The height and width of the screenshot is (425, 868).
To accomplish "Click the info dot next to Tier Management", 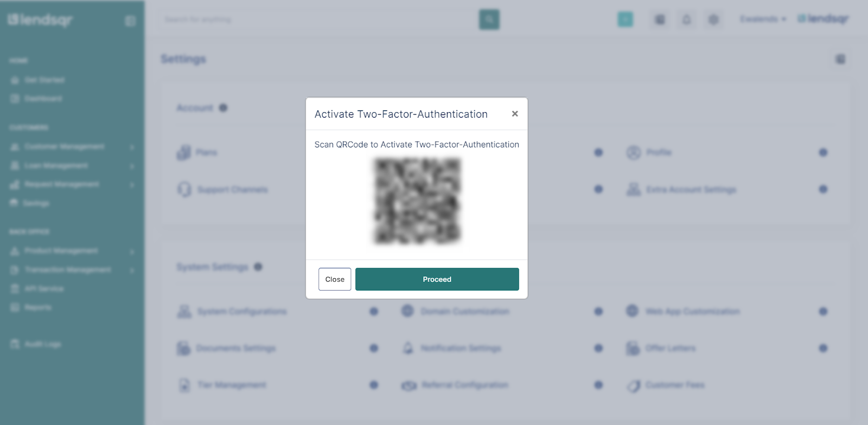I will (374, 385).
